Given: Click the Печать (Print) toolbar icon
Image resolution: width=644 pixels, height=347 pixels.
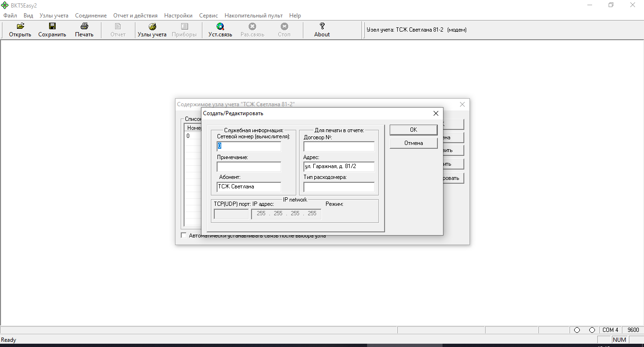Looking at the screenshot, I should [84, 26].
